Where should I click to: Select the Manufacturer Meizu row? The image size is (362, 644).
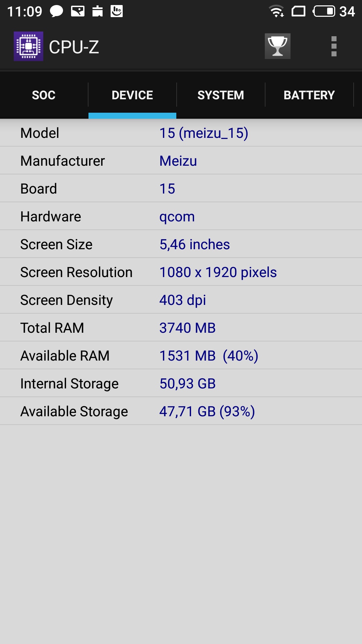pyautogui.click(x=181, y=161)
